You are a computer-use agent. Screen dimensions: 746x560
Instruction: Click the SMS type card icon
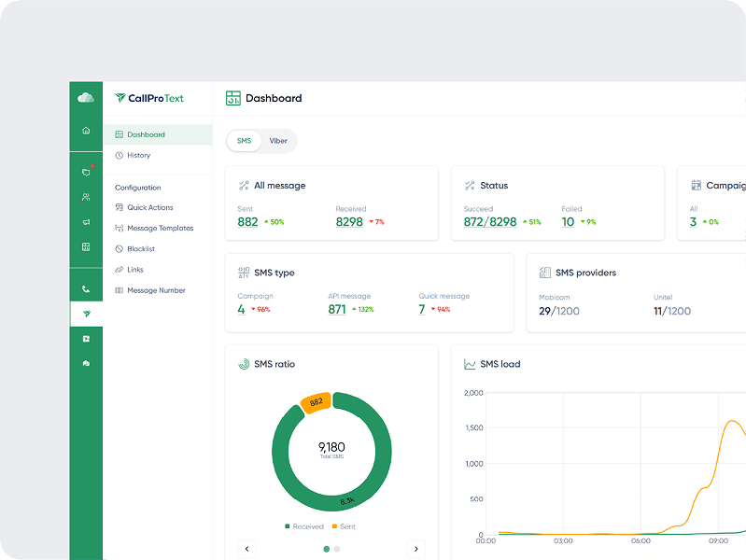click(244, 273)
